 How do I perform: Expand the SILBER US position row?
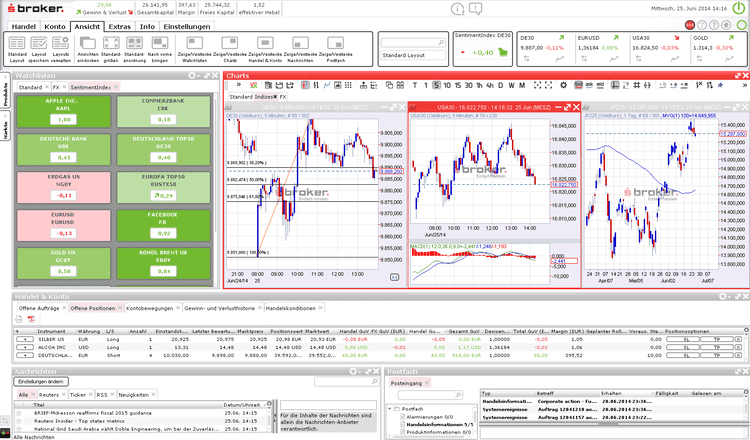(24, 339)
